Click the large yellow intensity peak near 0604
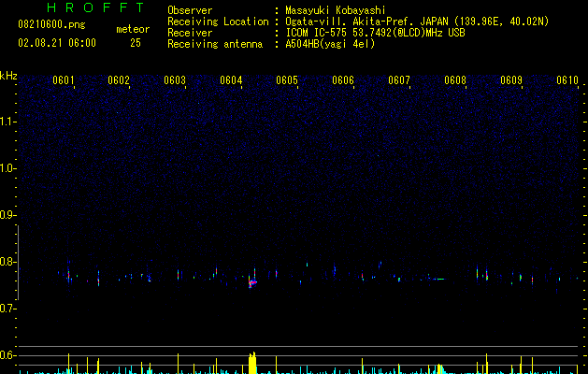This screenshot has height=374, width=588. pos(252,363)
